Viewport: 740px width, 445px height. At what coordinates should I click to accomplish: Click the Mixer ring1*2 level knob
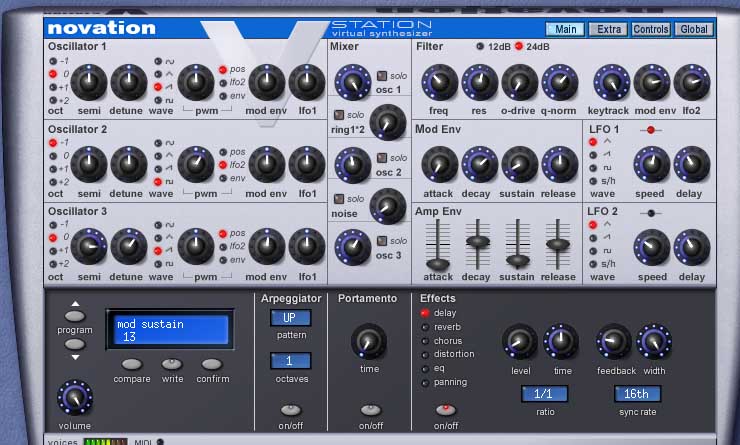(x=388, y=123)
